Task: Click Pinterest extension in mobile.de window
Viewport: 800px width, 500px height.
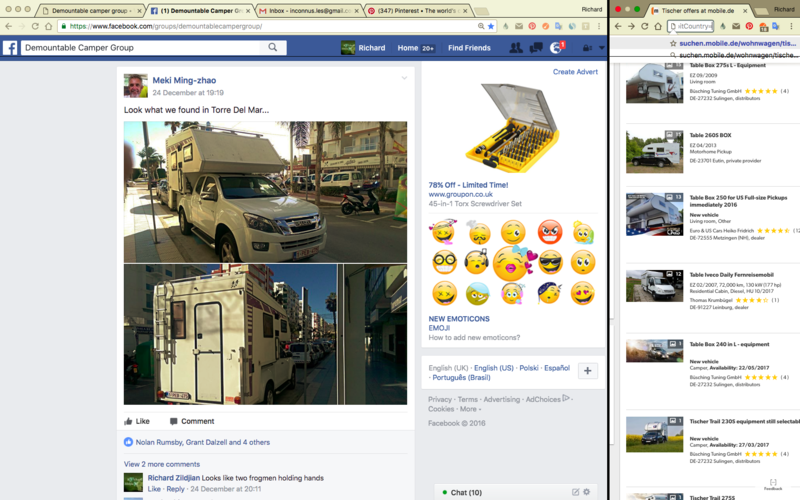Action: click(x=749, y=26)
